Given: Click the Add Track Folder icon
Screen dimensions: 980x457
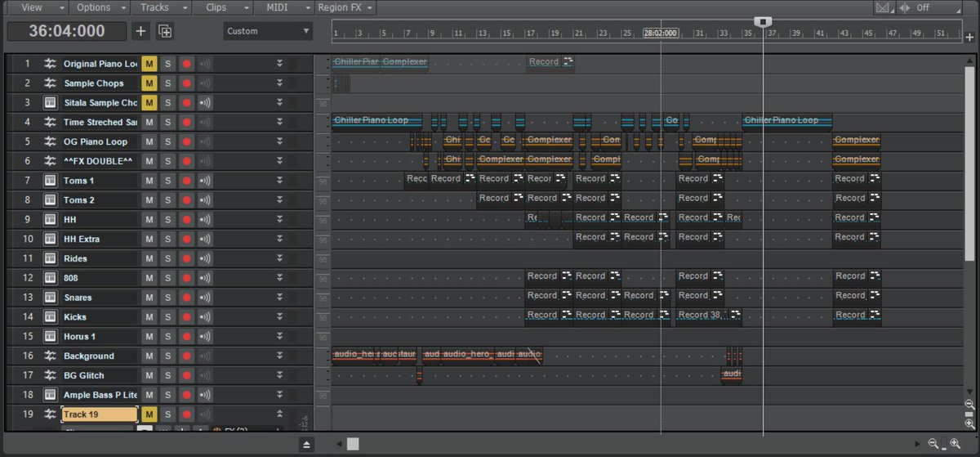Looking at the screenshot, I should pos(165,31).
